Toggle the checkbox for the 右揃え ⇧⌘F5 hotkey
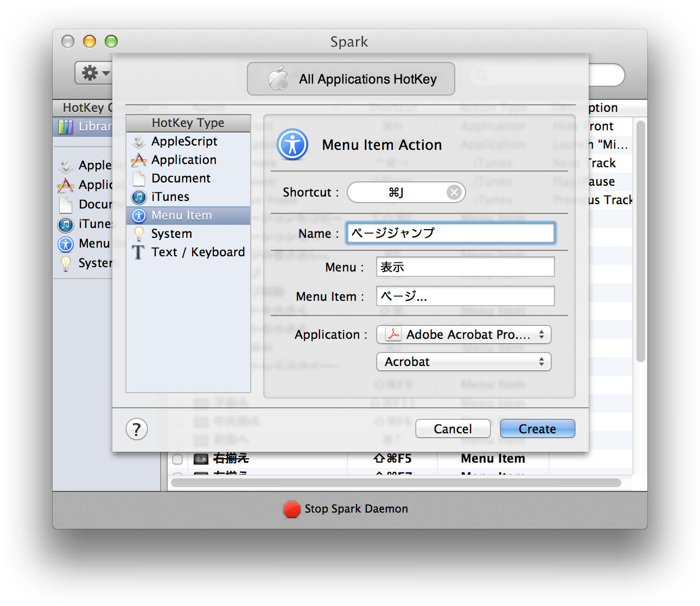This screenshot has width=700, height=606. point(177,459)
